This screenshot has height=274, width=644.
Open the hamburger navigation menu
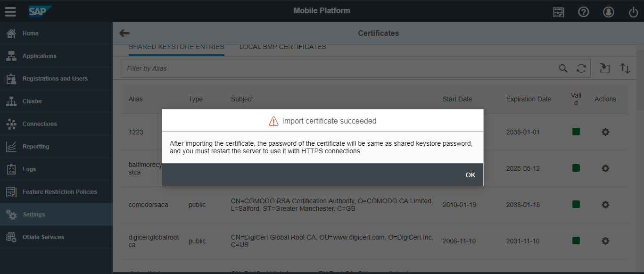click(x=10, y=11)
